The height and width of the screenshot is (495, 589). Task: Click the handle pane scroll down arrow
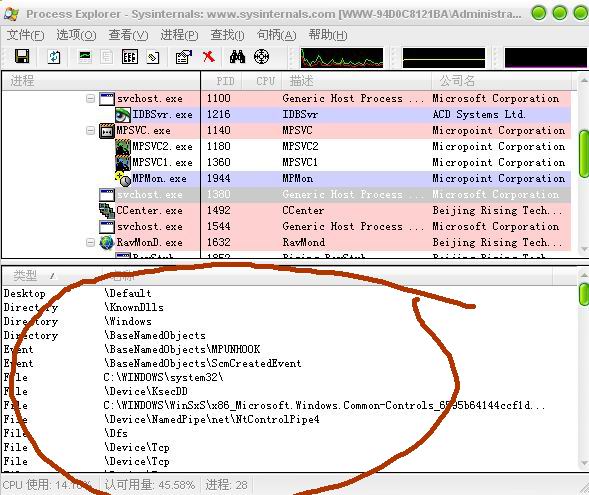583,463
